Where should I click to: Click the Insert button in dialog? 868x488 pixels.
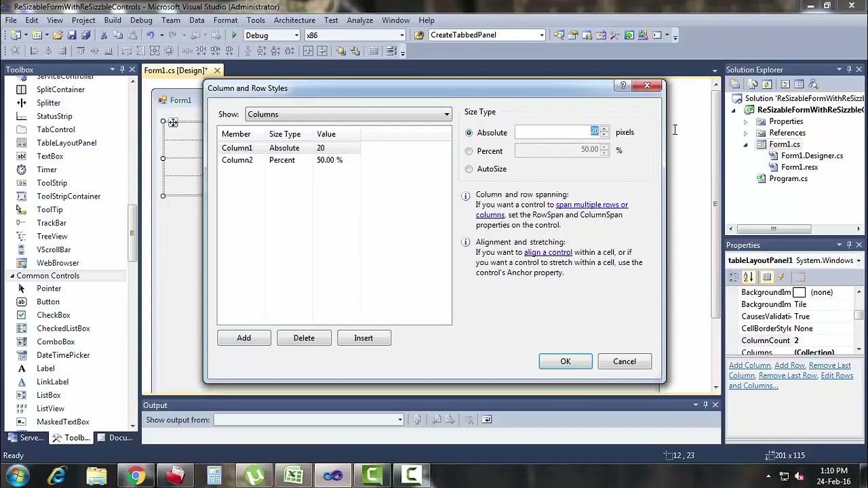coord(363,338)
